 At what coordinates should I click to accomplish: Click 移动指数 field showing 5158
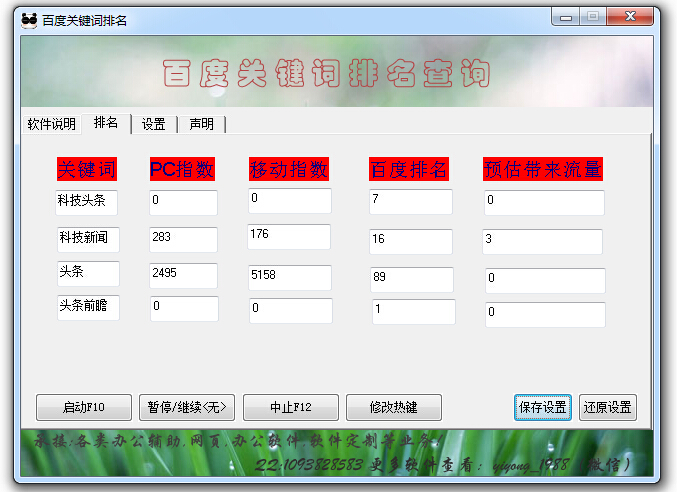290,278
